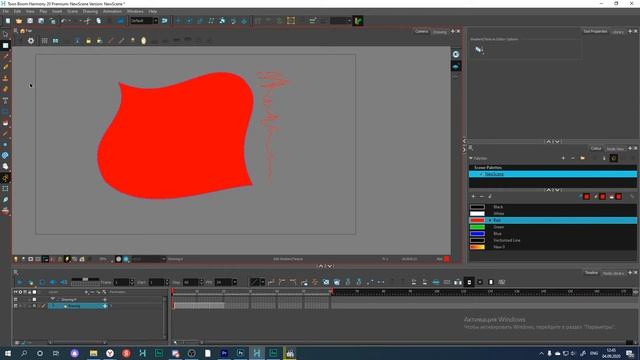Click the padlock icon in camera view toolbar

coord(89,41)
